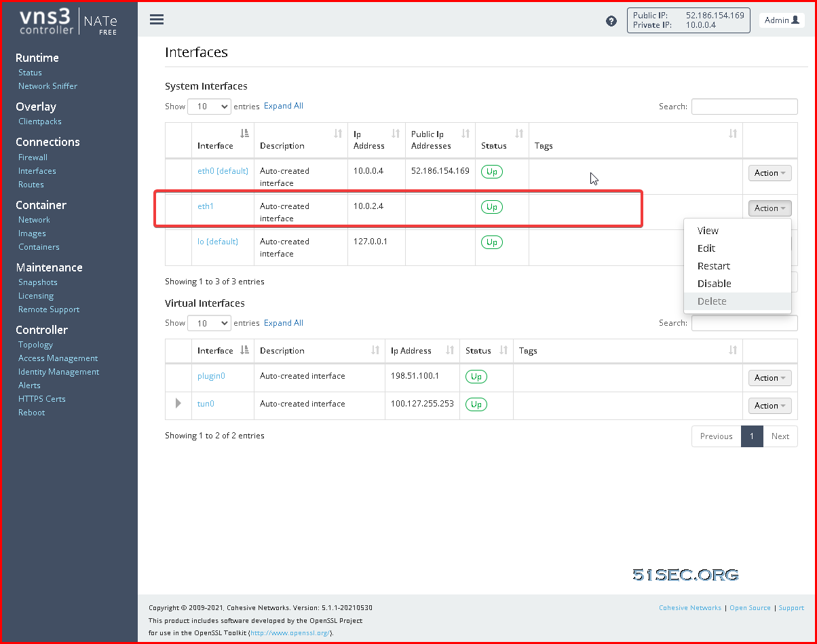
Task: Sort System Interfaces by Ip Address column
Action: (x=377, y=140)
